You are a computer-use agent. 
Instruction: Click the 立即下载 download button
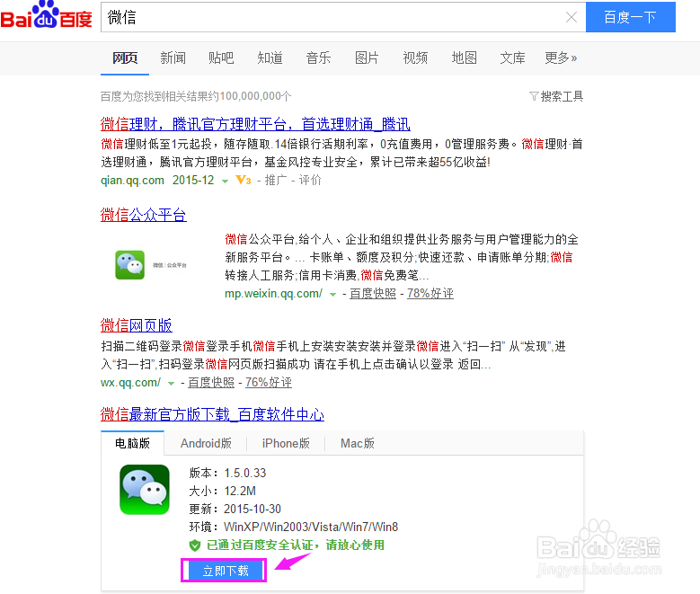tap(226, 571)
